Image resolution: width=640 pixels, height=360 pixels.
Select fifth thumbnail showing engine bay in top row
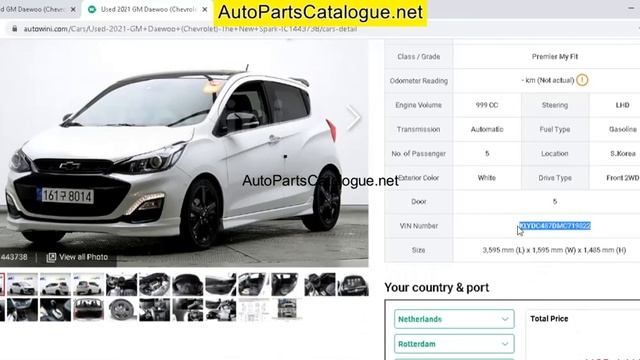(155, 284)
